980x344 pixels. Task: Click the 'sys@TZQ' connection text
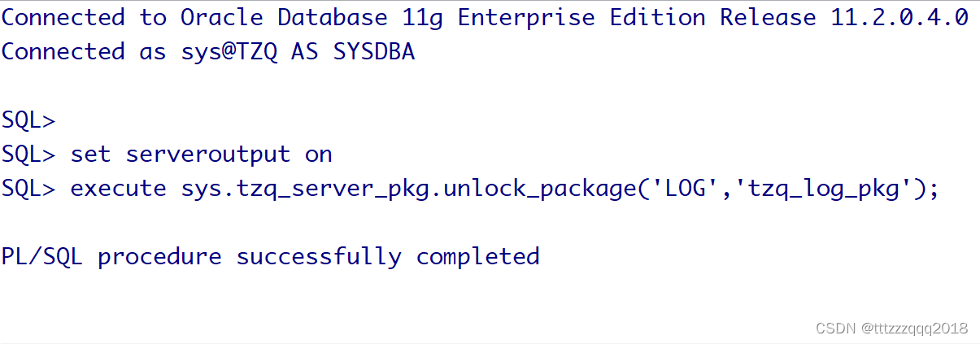click(x=230, y=52)
